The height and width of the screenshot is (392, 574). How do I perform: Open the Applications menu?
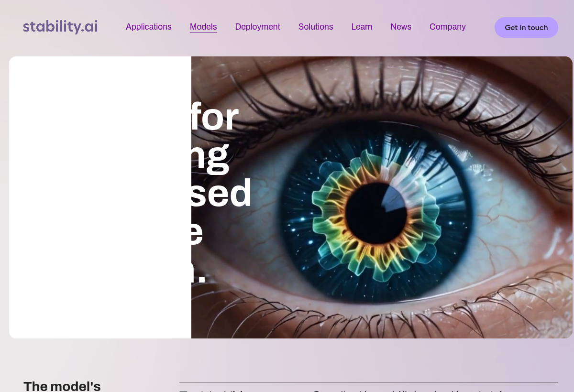(149, 27)
